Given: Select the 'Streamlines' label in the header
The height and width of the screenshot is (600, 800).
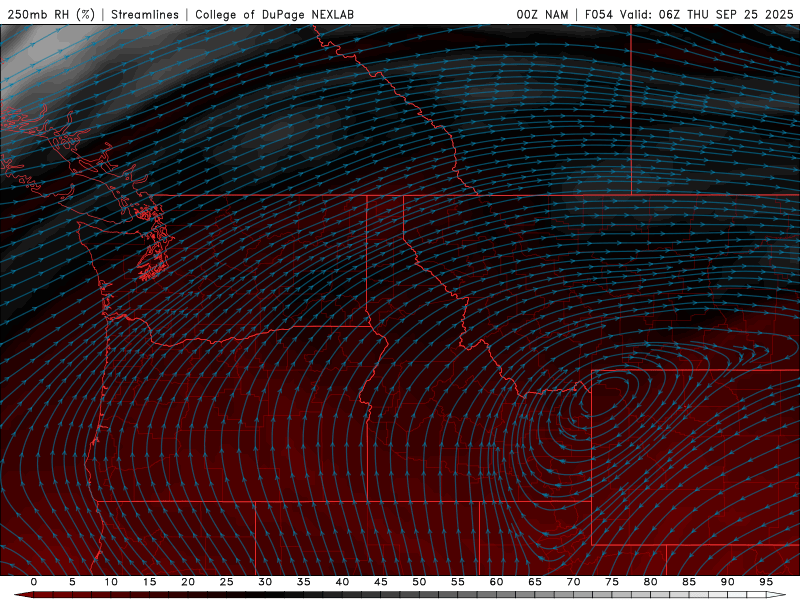Looking at the screenshot, I should [145, 14].
